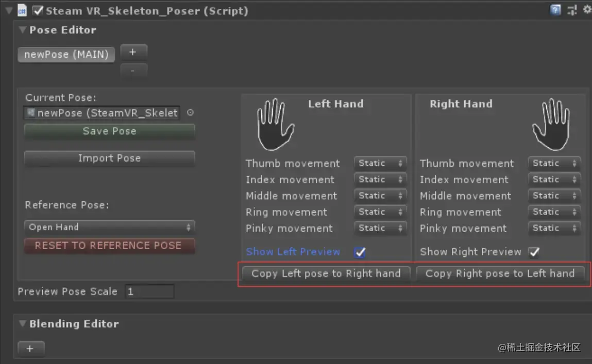Open Left Hand Thumb movement dropdown
This screenshot has width=592, height=364.
point(380,163)
